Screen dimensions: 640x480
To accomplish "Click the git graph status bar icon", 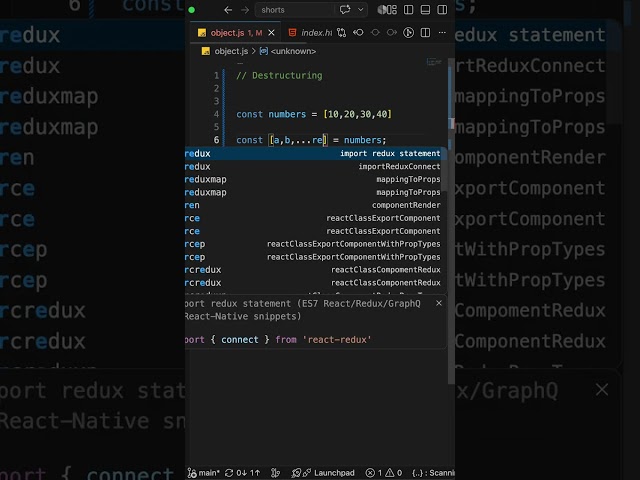I will coord(276,473).
